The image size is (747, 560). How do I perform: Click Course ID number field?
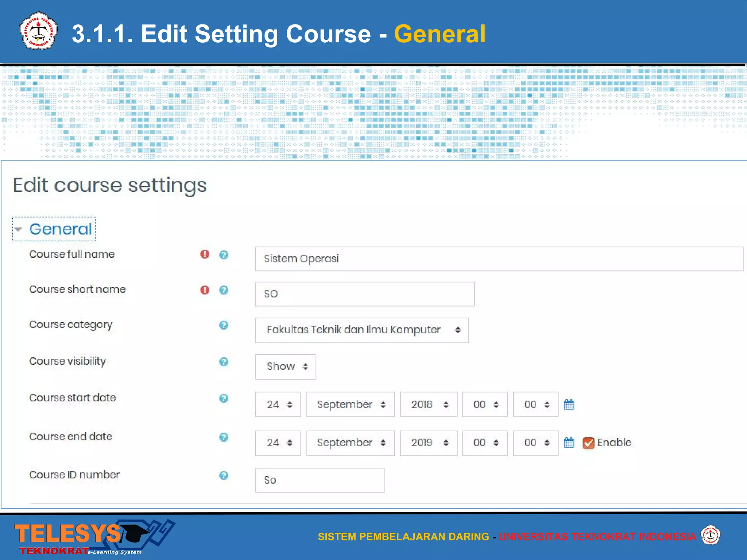pyautogui.click(x=320, y=480)
